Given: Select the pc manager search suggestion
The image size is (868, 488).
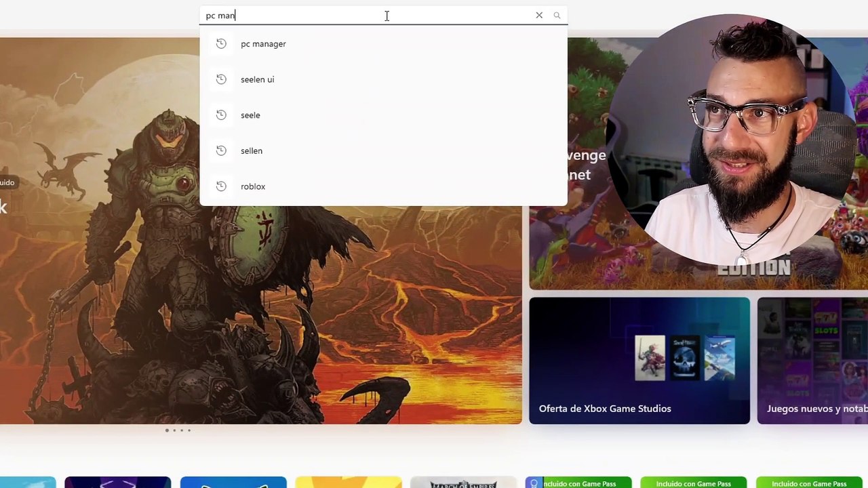Looking at the screenshot, I should (x=383, y=44).
